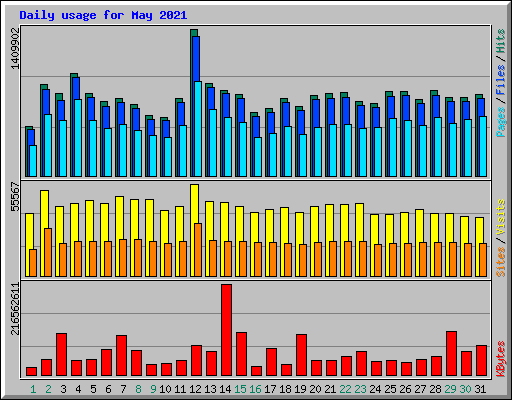This screenshot has width=512, height=400.
Task: Click the yellow Visits bar for day 2
Action: point(44,209)
